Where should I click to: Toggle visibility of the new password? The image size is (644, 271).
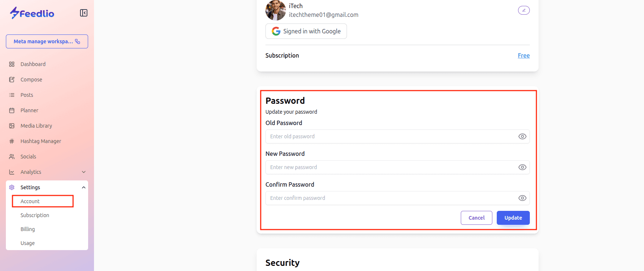coord(522,167)
